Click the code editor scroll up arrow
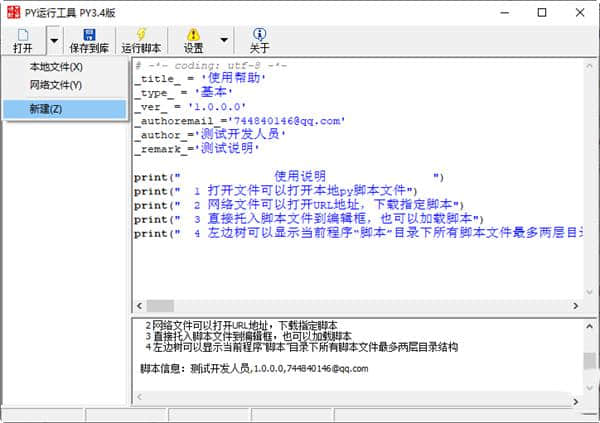 pyautogui.click(x=589, y=66)
